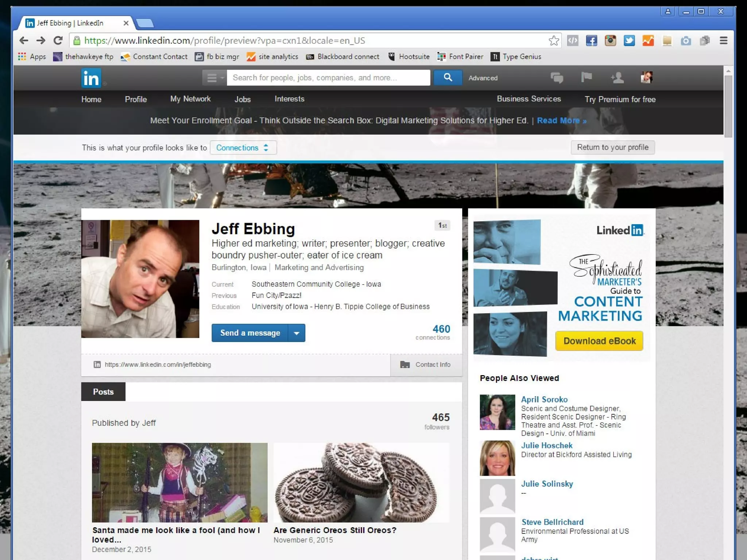
Task: Open notifications flag icon
Action: 586,77
